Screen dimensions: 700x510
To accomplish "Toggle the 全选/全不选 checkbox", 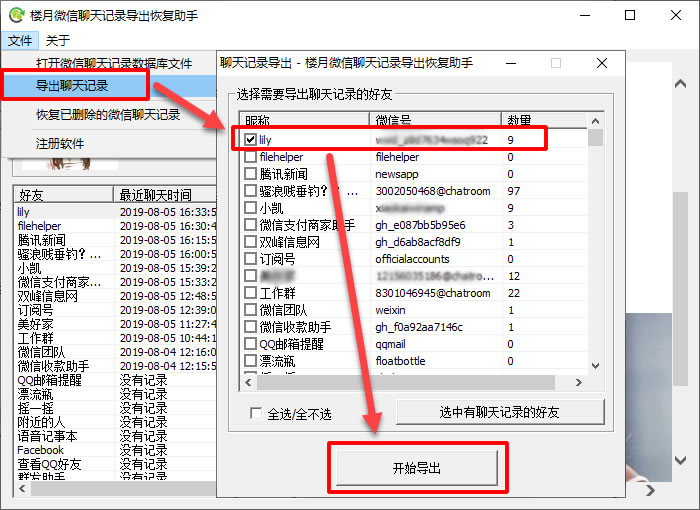I will click(x=257, y=413).
